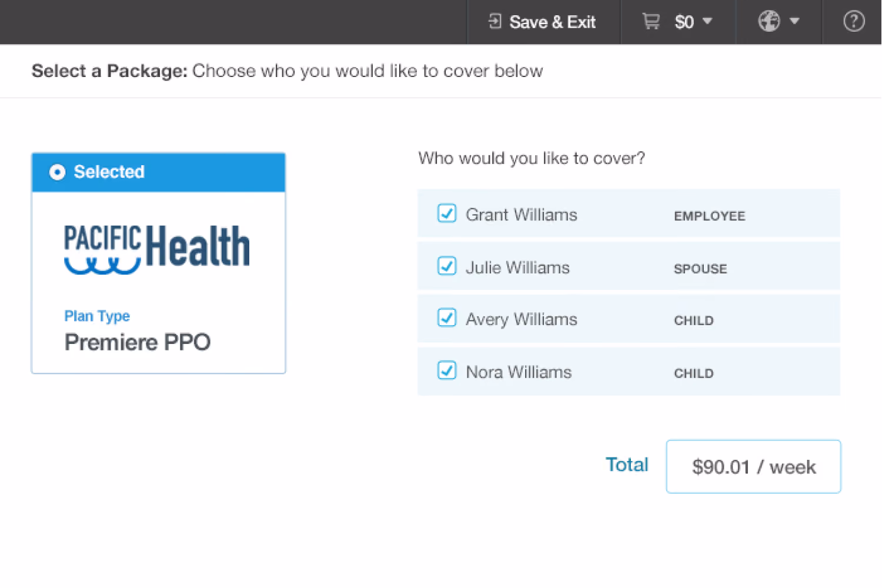Uncheck Grant Williams employee checkbox
882x588 pixels.
(447, 213)
